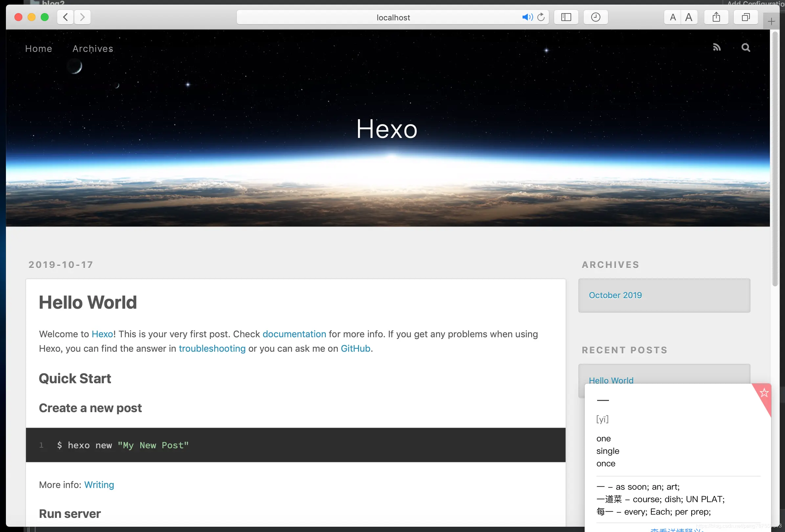Screen dimensions: 785x532
Task: Open a new tab with plus
Action: point(771,22)
